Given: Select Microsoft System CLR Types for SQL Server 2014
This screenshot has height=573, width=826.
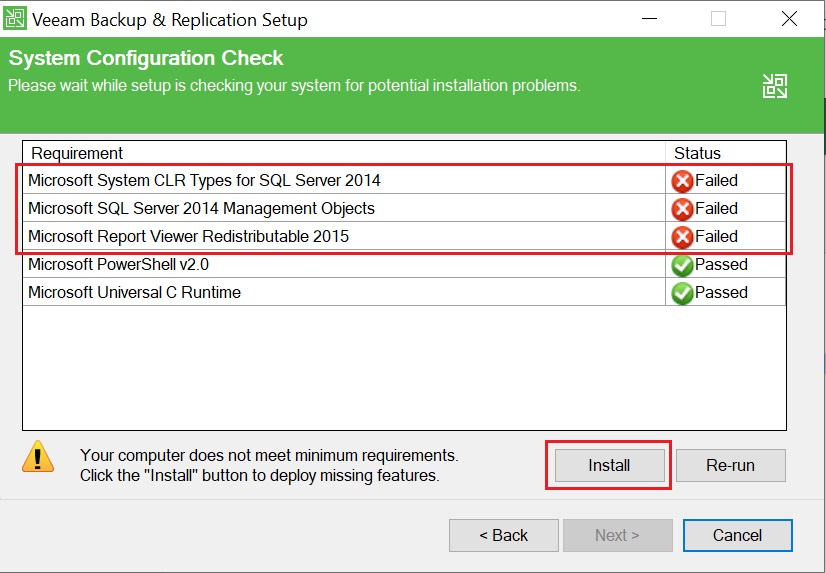Looking at the screenshot, I should point(404,180).
